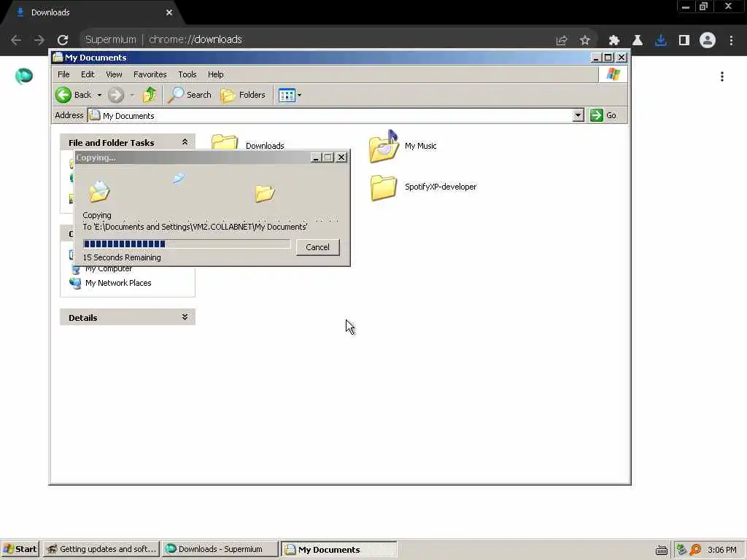
Task: Click the network connection tray icon
Action: 682,550
